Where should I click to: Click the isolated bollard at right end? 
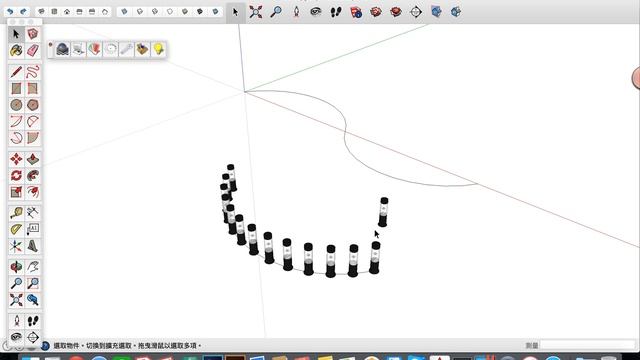[x=383, y=212]
